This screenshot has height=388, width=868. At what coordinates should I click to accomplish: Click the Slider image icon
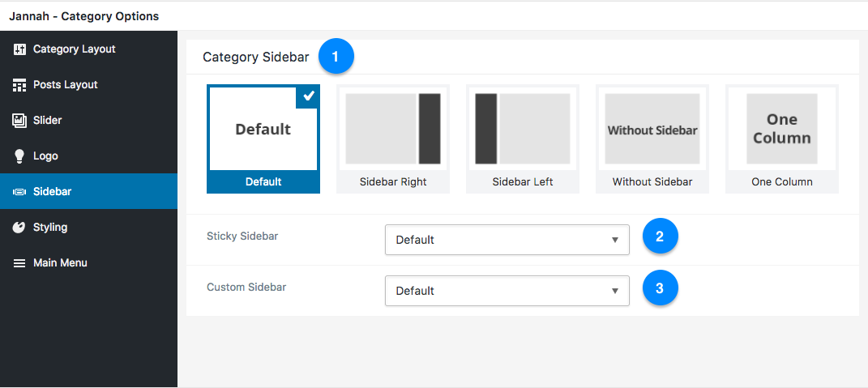tap(19, 121)
